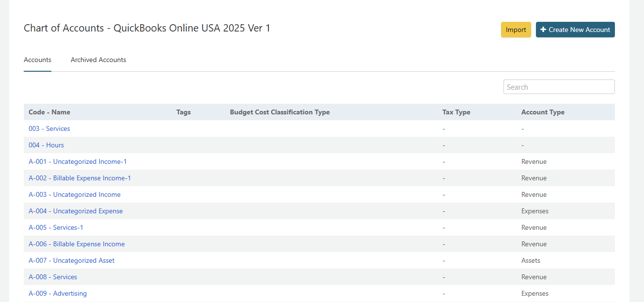Open A-005 - Services-1 account
This screenshot has height=302, width=644.
click(56, 227)
